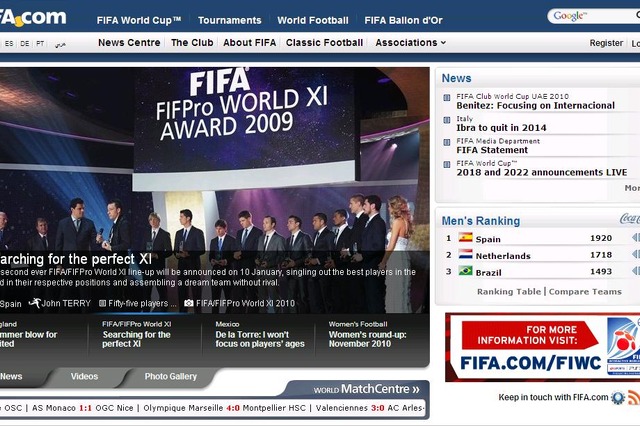The height and width of the screenshot is (426, 640).
Task: Open the World MatchCentre link
Action: 366,389
